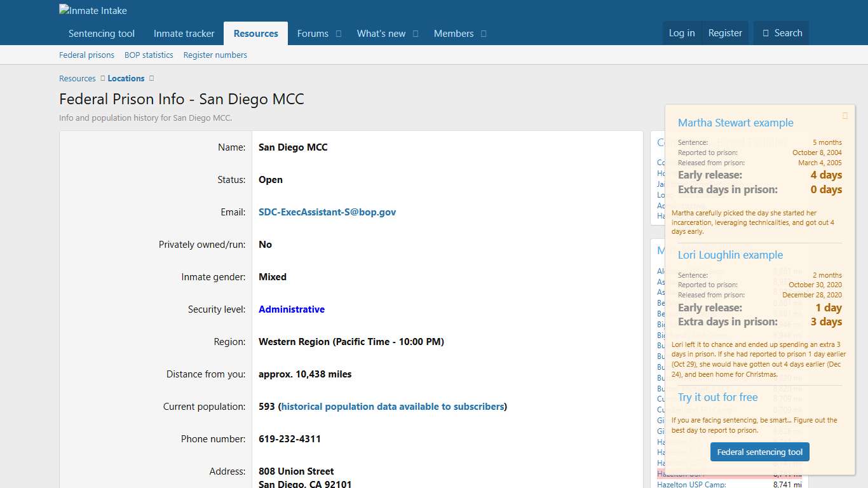
Task: Open the Register numbers page
Action: [215, 55]
